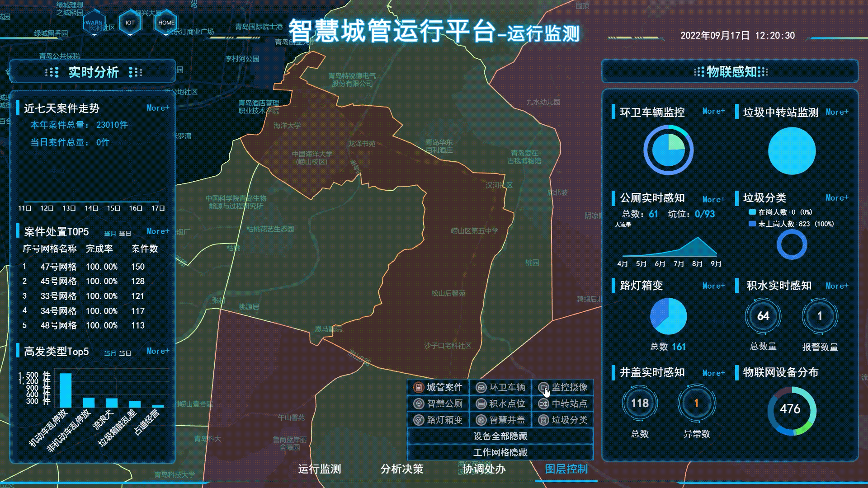The image size is (868, 488).
Task: Open the 协调处办 tab
Action: (x=484, y=469)
